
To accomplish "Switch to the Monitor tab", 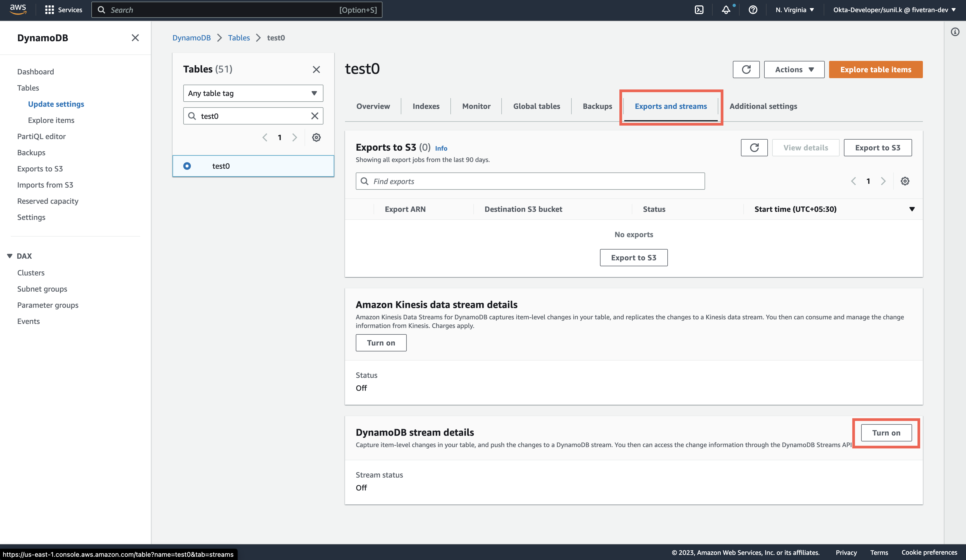I will (476, 106).
